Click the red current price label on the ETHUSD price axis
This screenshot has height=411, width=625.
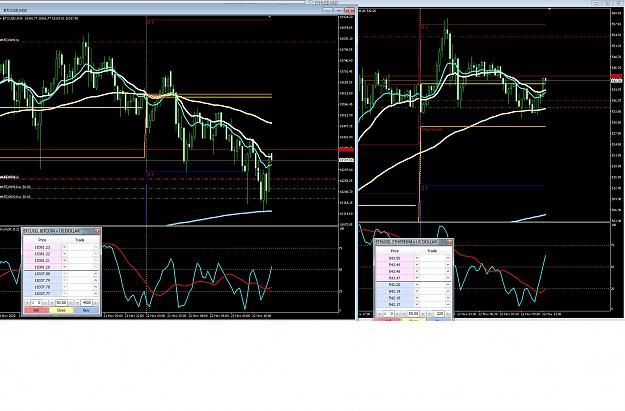pyautogui.click(x=616, y=76)
